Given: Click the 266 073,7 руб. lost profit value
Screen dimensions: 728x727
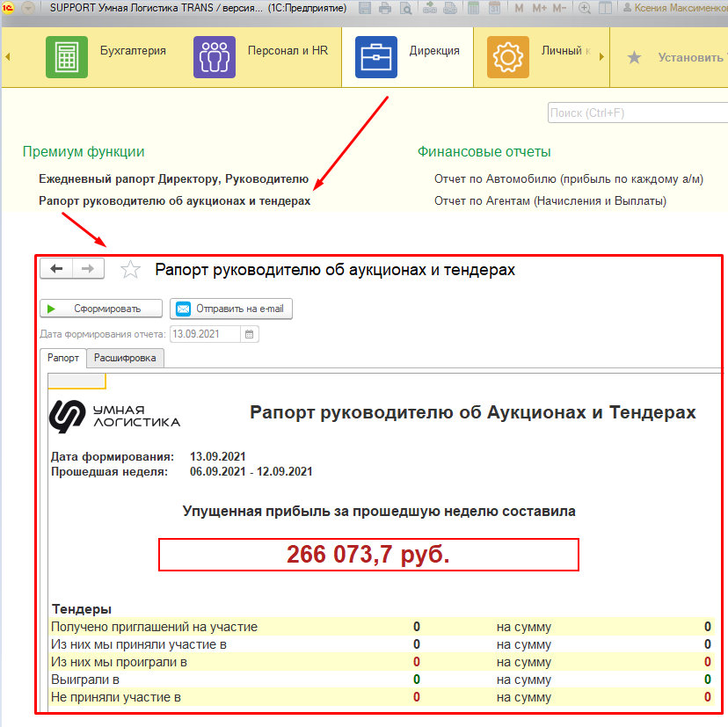Looking at the screenshot, I should (368, 555).
